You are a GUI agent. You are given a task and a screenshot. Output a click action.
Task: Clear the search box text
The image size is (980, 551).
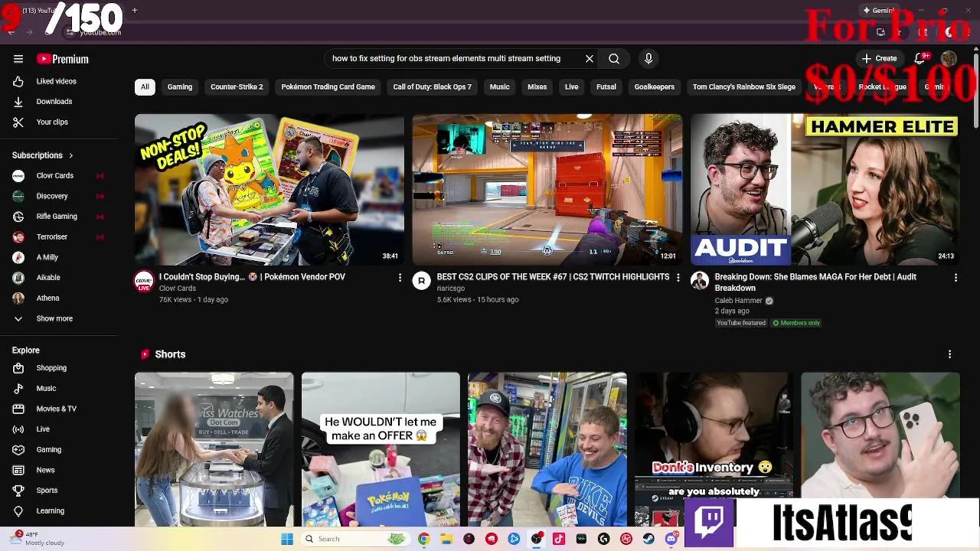tap(590, 58)
